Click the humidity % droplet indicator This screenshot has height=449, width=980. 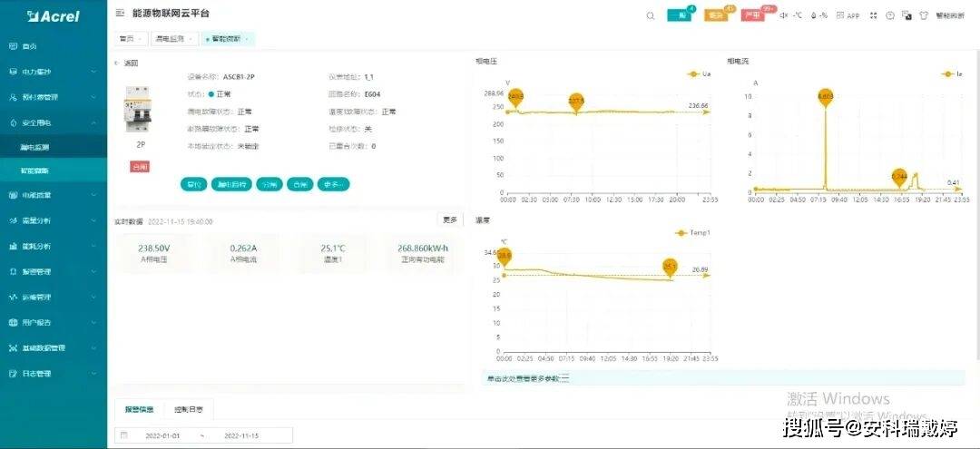coord(819,15)
